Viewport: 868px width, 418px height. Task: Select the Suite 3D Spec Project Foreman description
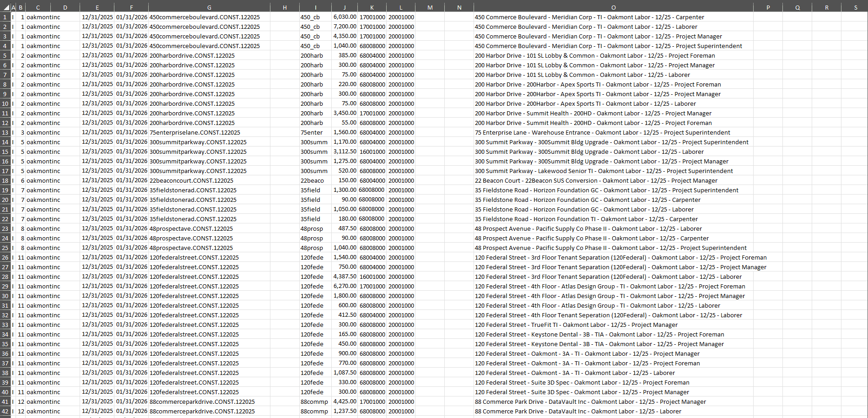pyautogui.click(x=613, y=382)
